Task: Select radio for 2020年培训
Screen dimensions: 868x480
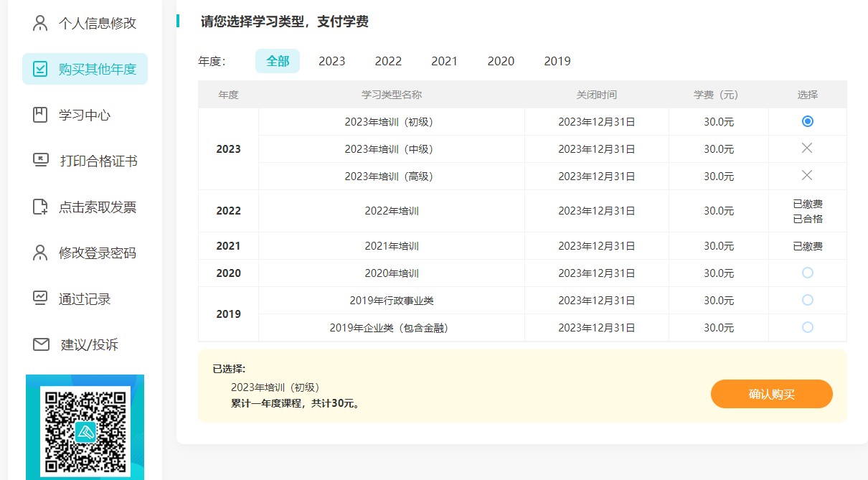Action: click(808, 273)
